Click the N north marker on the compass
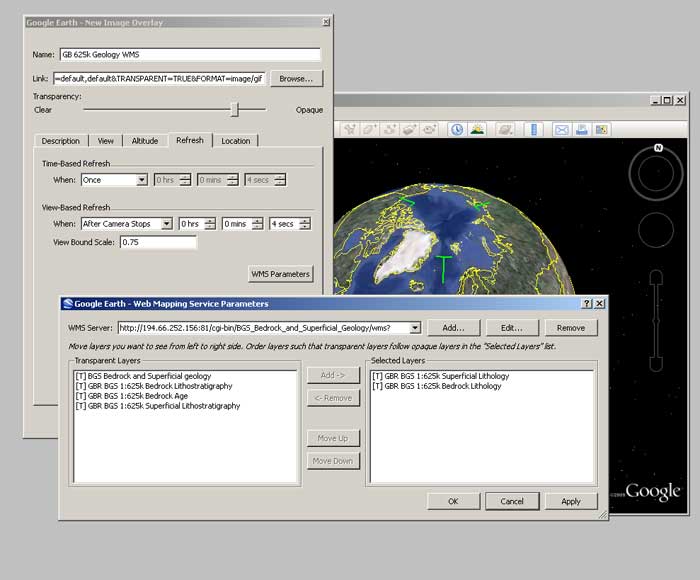 click(658, 148)
